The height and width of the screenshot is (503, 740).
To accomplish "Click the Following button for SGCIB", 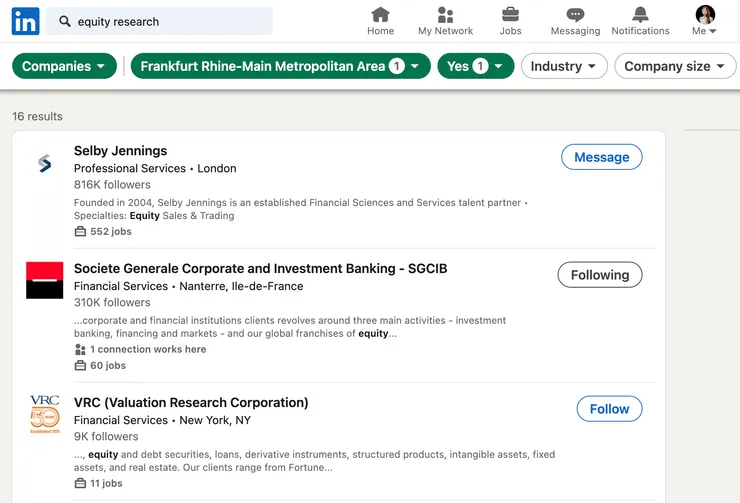I will (x=600, y=275).
